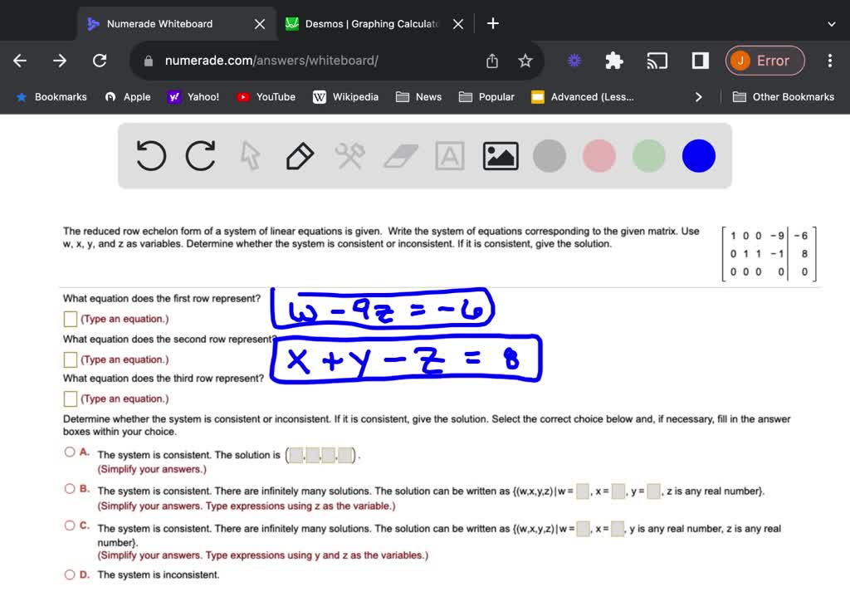Open the YouTube bookmark
The height and width of the screenshot is (616, 850).
[x=266, y=97]
